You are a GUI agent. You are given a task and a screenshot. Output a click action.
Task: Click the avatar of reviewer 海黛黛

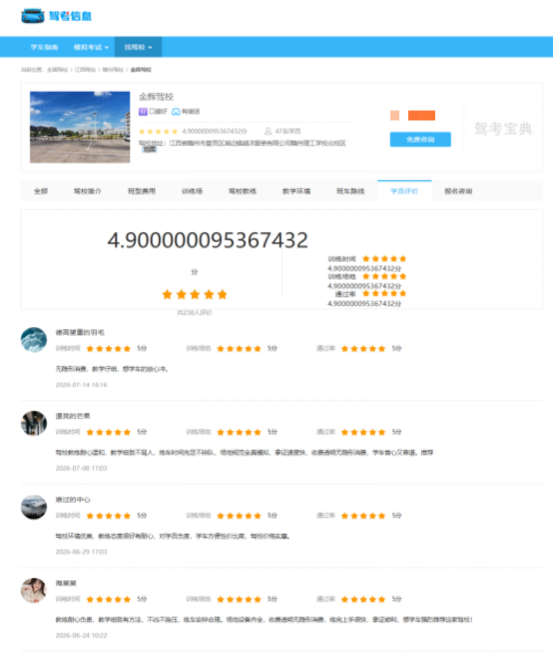point(34,590)
